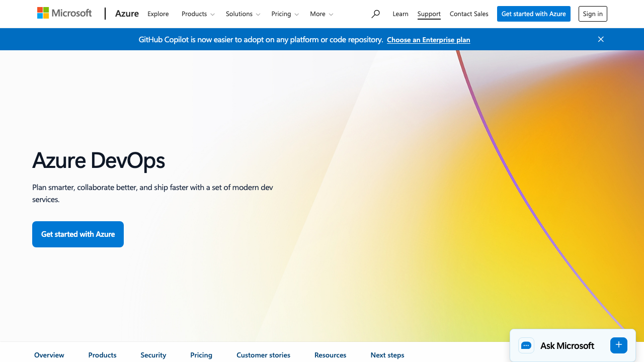Click the hero Get started with Azure button

pyautogui.click(x=78, y=234)
